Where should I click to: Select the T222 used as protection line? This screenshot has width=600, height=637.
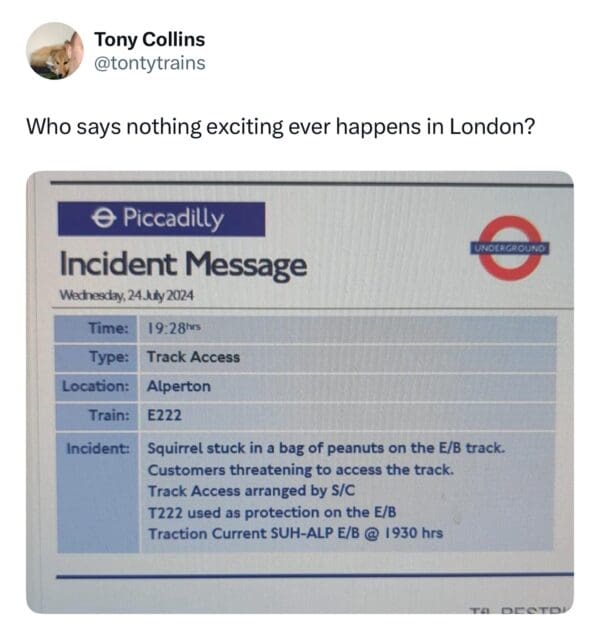pyautogui.click(x=271, y=512)
